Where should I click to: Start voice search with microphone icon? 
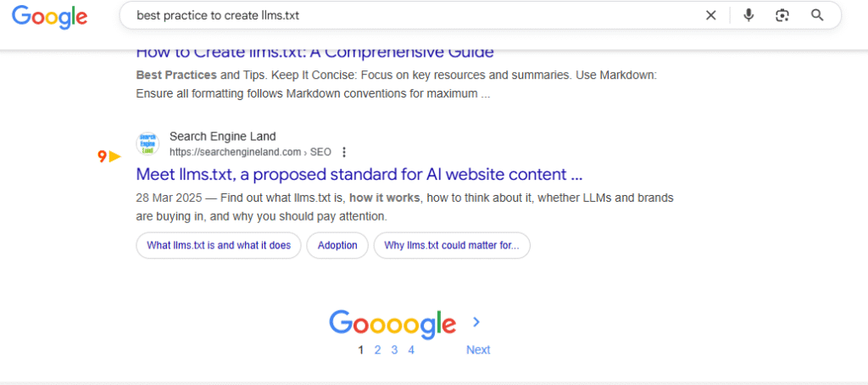(x=748, y=15)
